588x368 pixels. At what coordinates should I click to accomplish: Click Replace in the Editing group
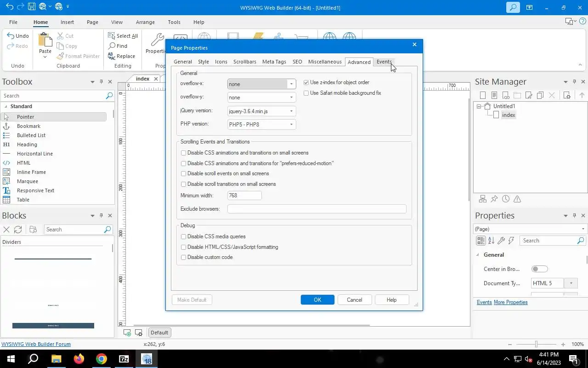click(121, 56)
